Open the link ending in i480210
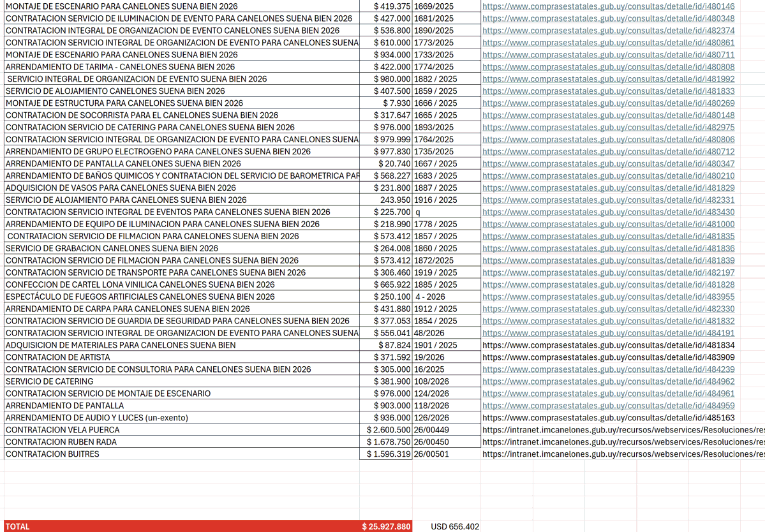 tap(609, 176)
